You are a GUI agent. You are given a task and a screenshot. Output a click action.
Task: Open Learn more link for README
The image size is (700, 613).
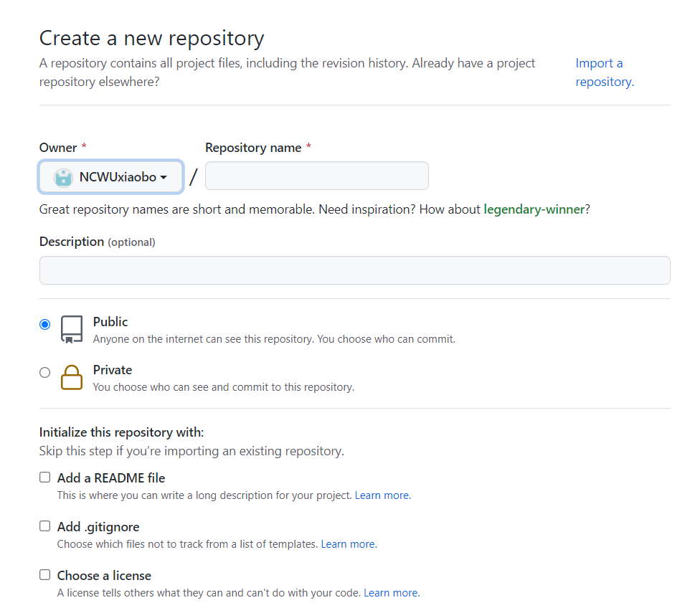(x=382, y=495)
